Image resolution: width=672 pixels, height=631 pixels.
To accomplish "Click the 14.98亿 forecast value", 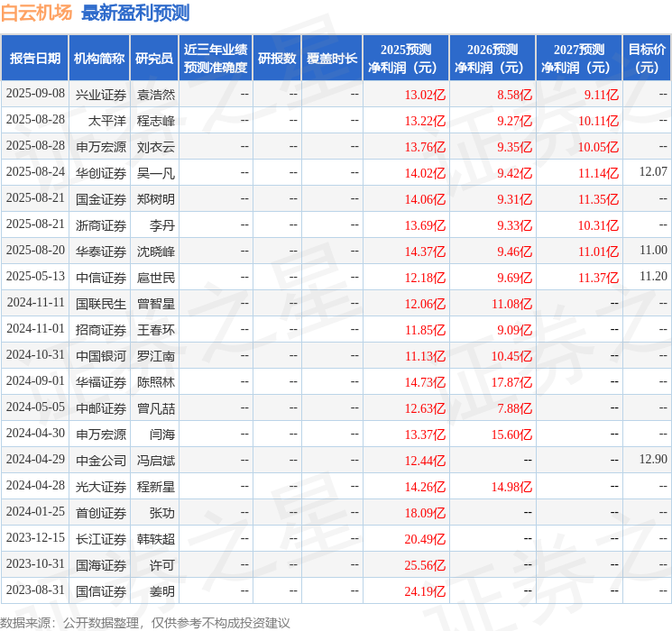I will tap(511, 487).
